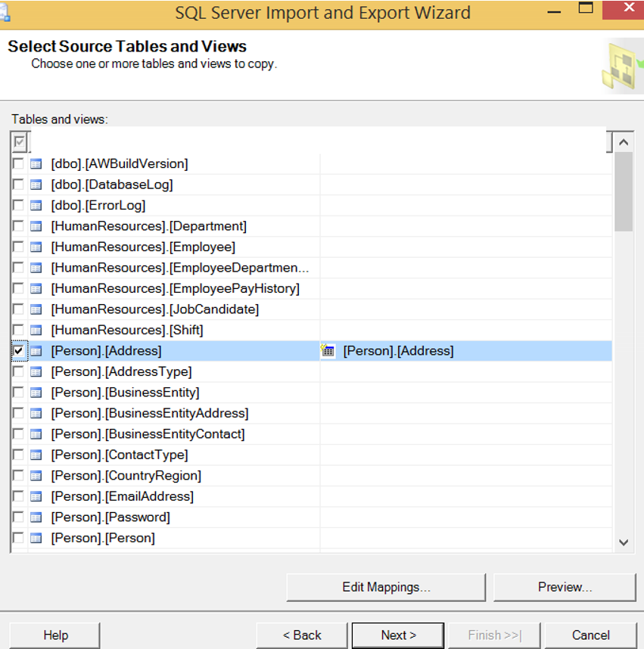
Task: Click the table icon beside [dbo].[ErrorLog]
Action: tap(36, 205)
